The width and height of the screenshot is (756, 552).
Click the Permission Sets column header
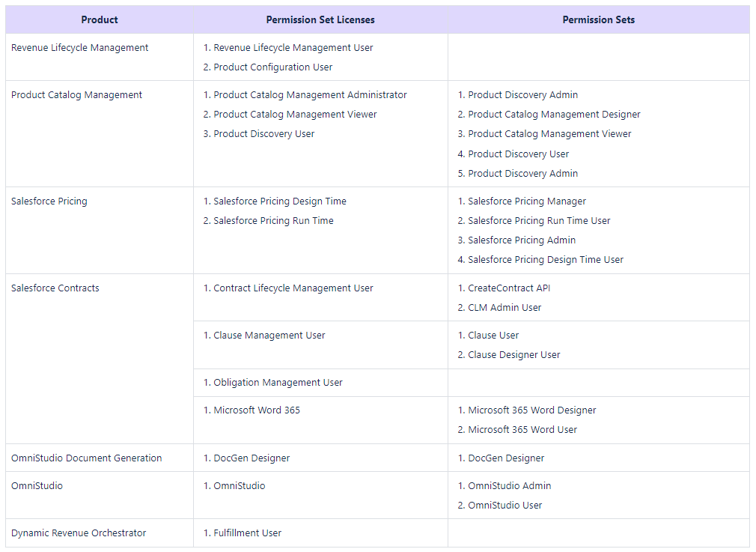[598, 19]
